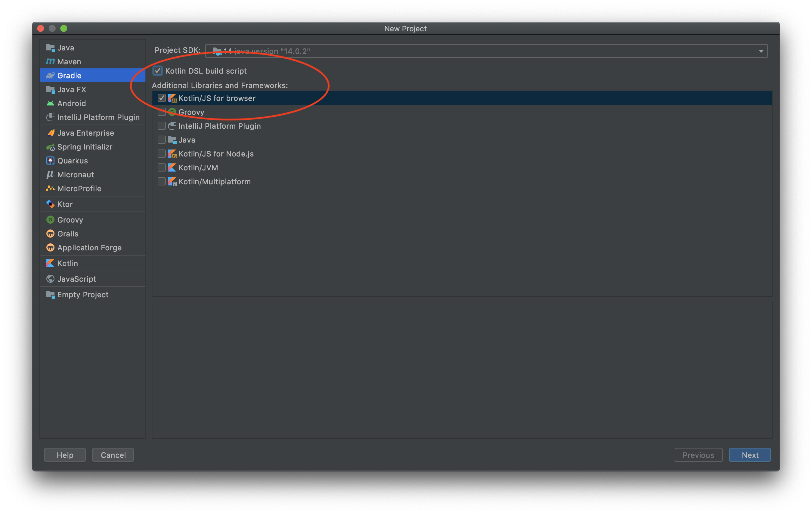The height and width of the screenshot is (514, 812).
Task: Enable the Kotlin/JS for browser checkbox
Action: 163,98
